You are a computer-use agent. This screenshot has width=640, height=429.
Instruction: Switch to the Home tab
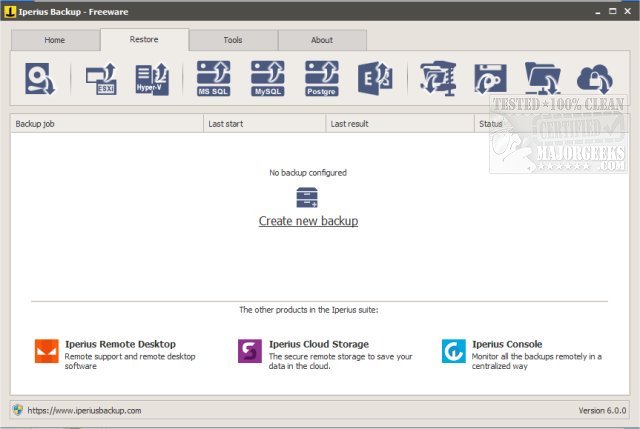point(55,40)
